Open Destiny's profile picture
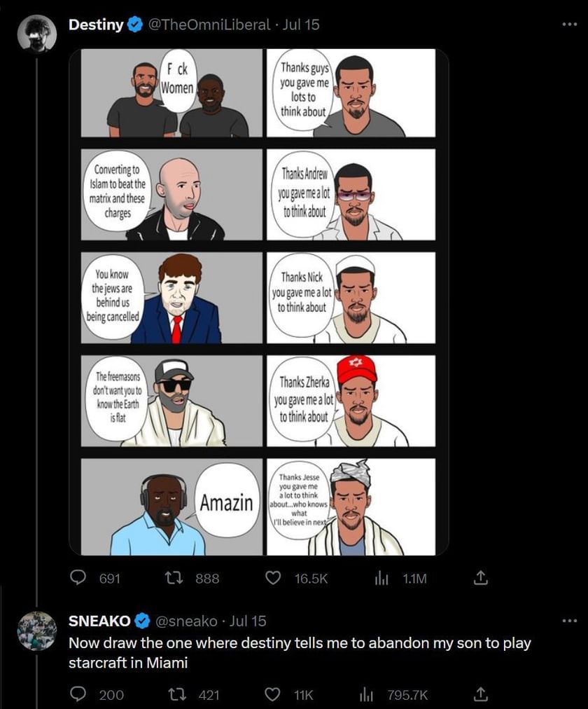The height and width of the screenshot is (709, 588). 37,33
